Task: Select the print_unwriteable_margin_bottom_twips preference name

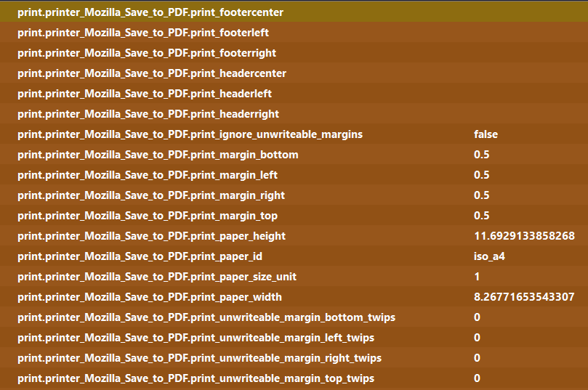Action: tap(206, 317)
